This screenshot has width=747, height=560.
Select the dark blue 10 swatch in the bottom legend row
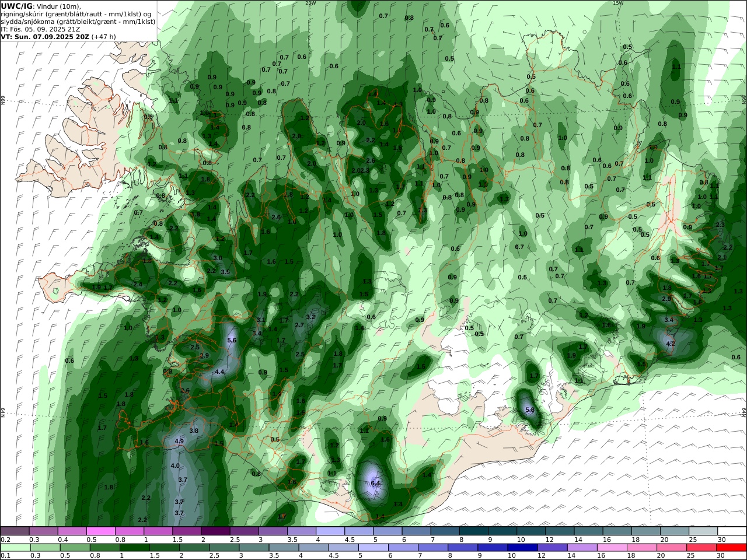521,548
